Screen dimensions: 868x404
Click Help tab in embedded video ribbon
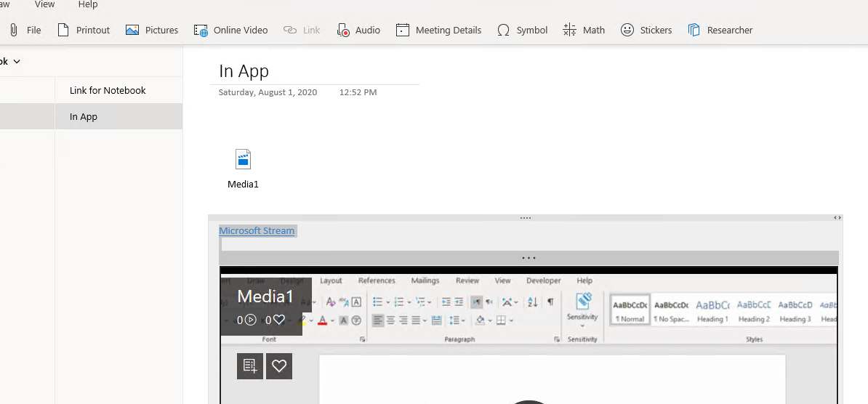[x=584, y=280]
